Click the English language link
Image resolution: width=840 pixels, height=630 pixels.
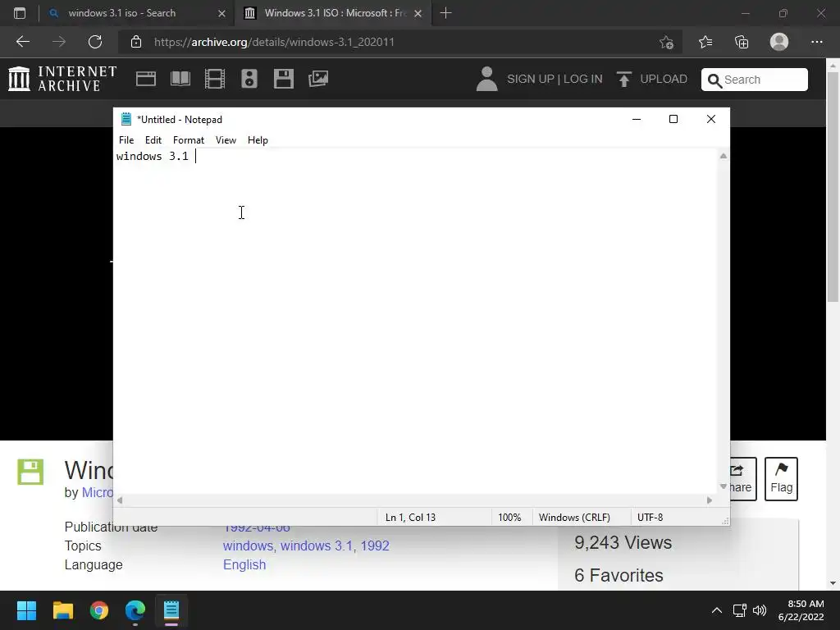[244, 564]
